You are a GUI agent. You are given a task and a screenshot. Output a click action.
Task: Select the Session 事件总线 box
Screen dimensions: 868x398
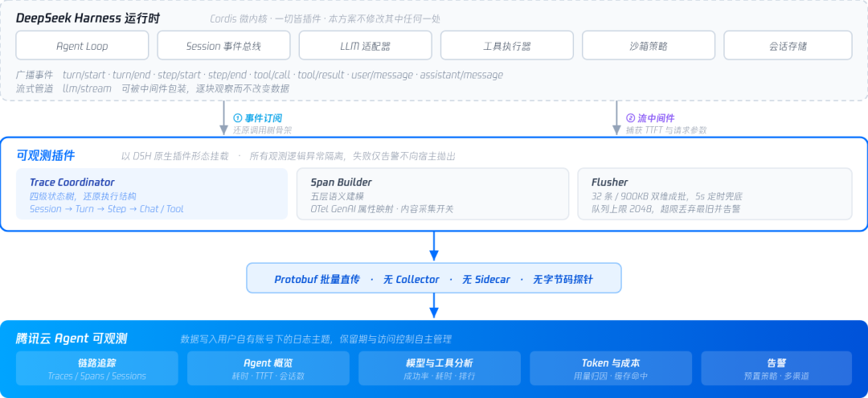coord(223,45)
